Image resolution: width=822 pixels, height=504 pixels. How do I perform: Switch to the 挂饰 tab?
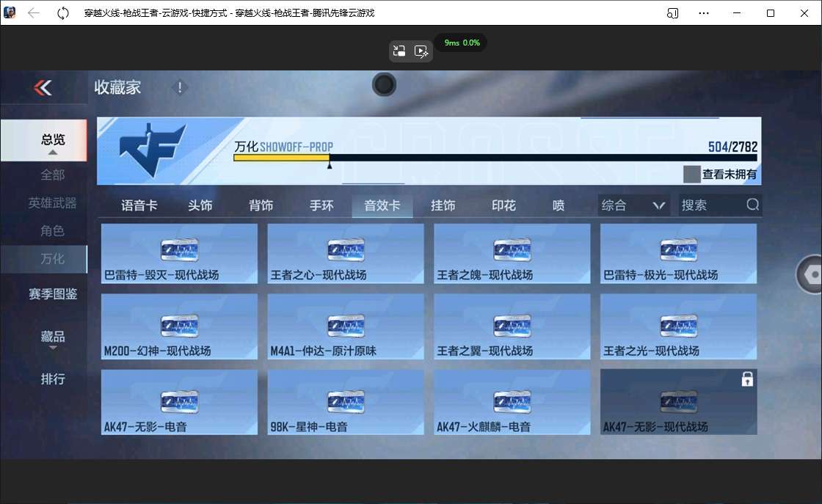tap(443, 205)
